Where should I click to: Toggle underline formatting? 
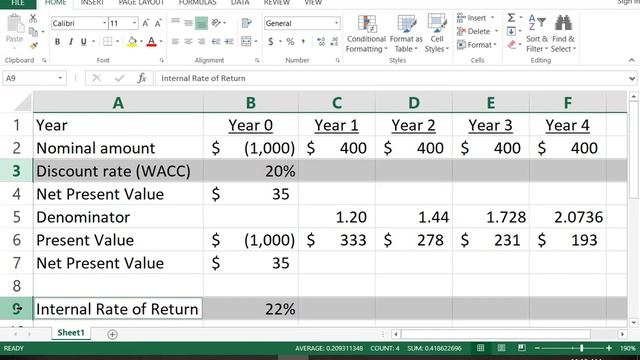pos(84,42)
